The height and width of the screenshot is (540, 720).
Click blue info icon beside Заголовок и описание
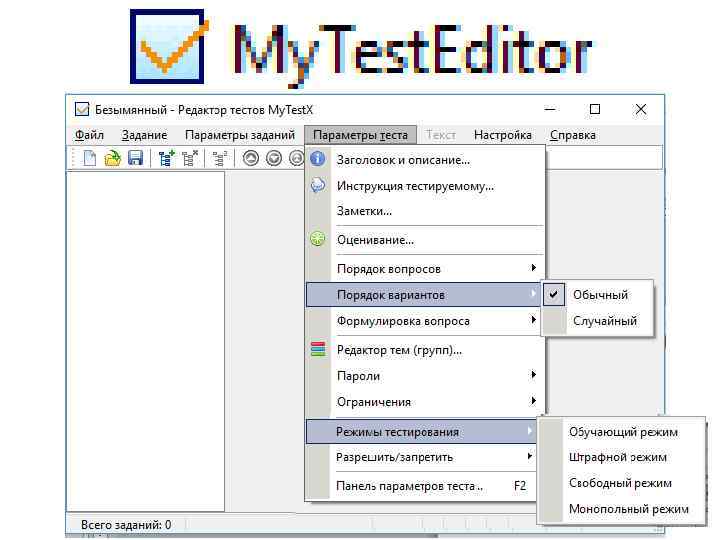(x=318, y=159)
